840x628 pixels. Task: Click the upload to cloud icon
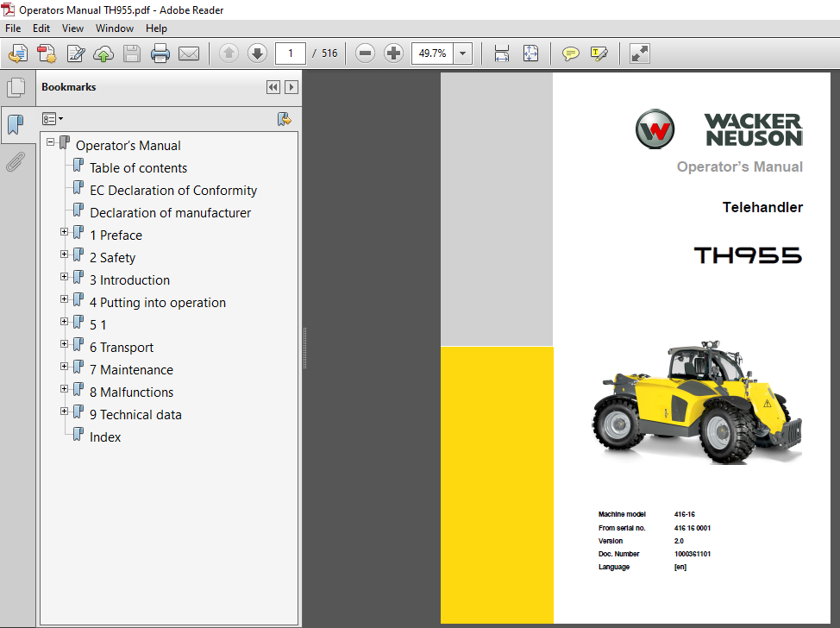(103, 53)
